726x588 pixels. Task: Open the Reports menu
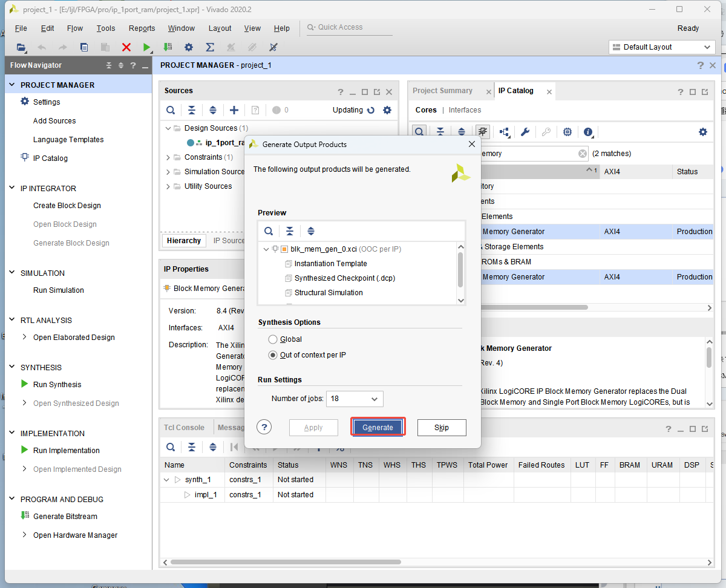[142, 28]
